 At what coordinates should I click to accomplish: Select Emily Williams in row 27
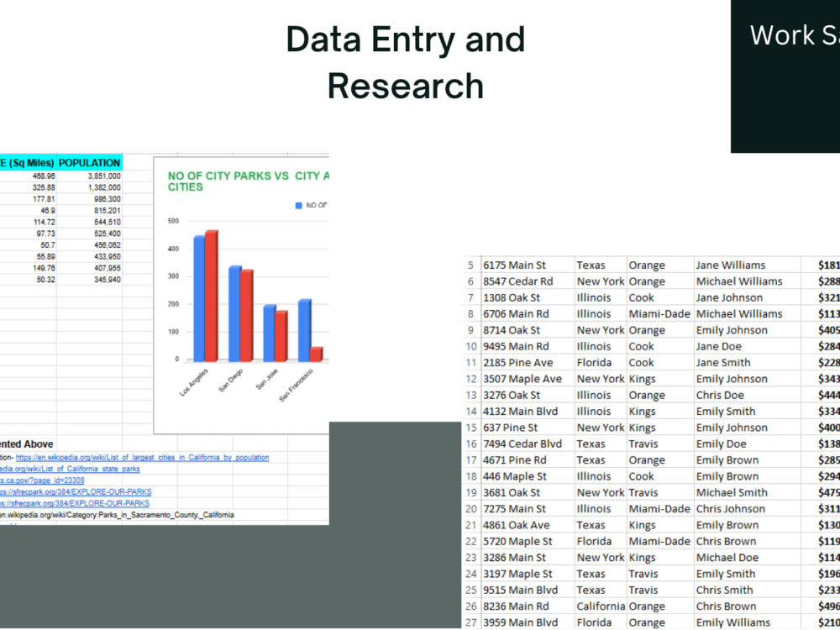(x=732, y=622)
